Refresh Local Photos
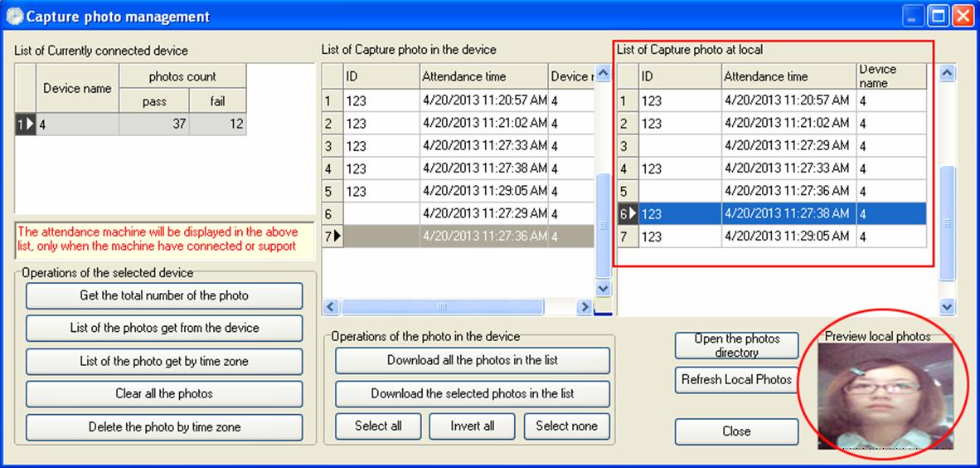 pyautogui.click(x=737, y=380)
